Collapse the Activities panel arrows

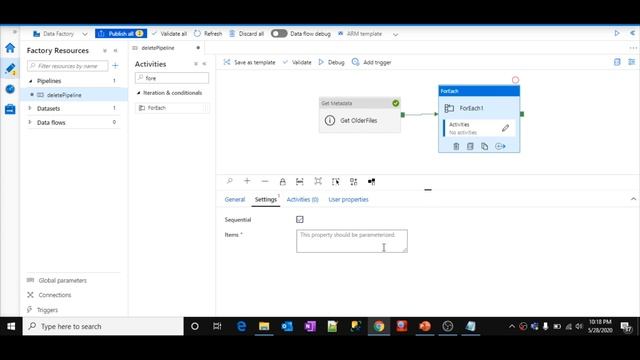click(204, 64)
